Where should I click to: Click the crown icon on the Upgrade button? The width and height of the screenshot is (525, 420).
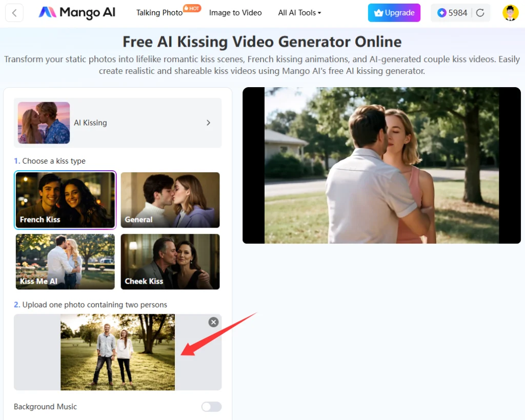(x=378, y=13)
